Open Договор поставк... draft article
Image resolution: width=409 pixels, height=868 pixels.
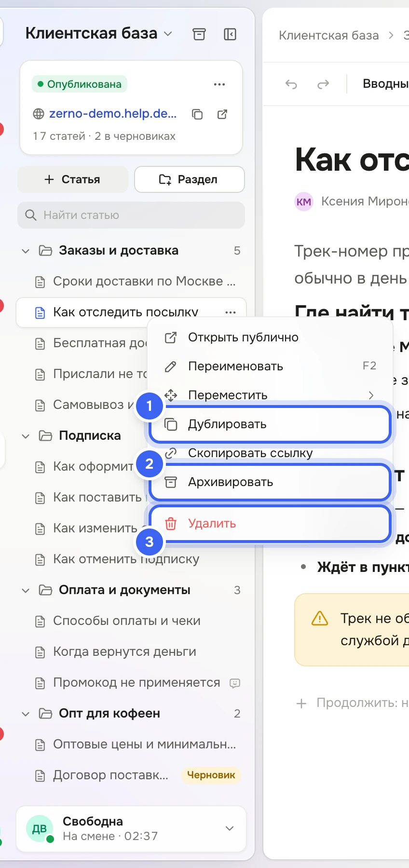131,775
